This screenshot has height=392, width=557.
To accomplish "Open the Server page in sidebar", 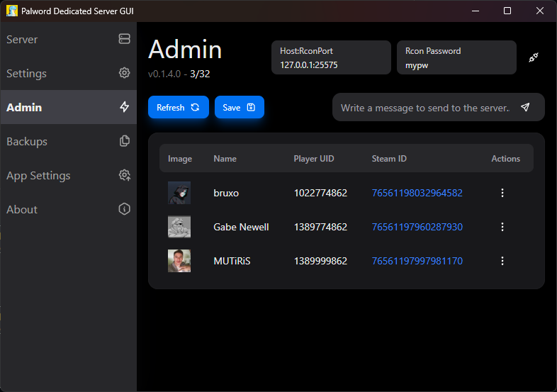I will 68,39.
